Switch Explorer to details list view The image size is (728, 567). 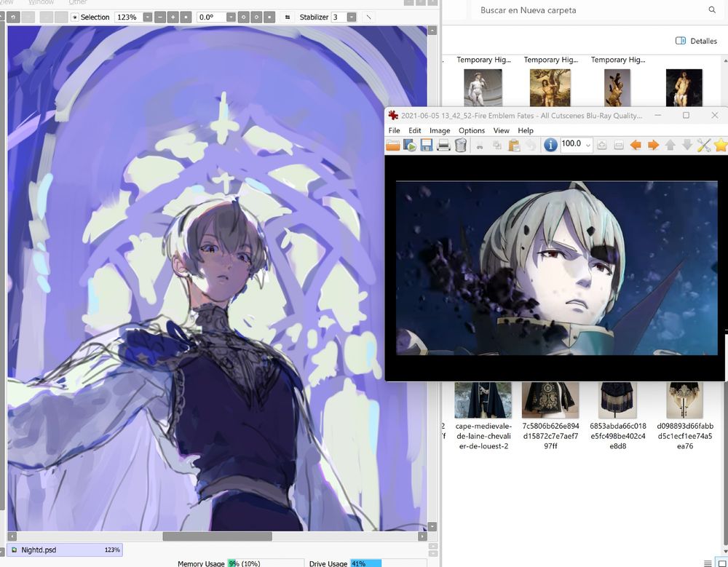coord(708,563)
